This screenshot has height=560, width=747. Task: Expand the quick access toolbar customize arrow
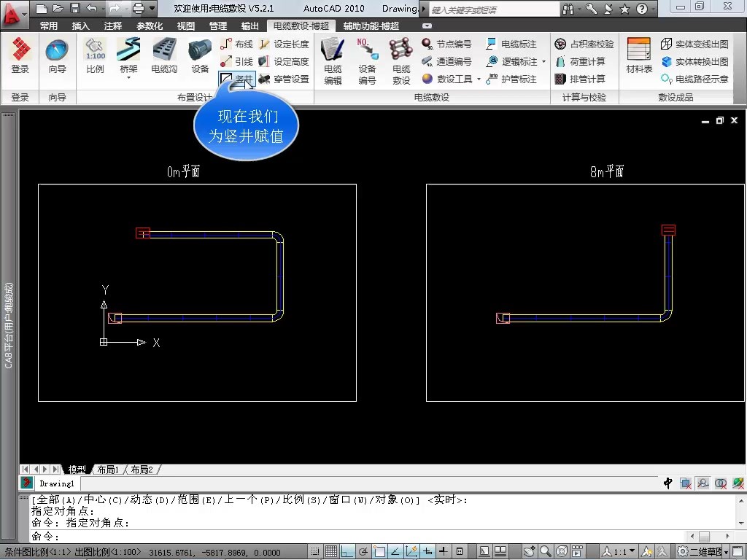[x=152, y=8]
